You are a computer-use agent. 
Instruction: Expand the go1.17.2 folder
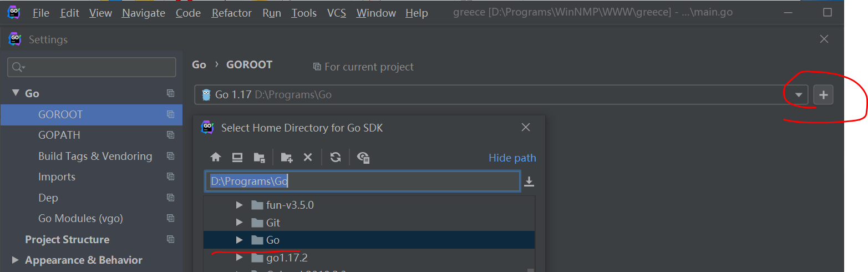[x=239, y=258]
